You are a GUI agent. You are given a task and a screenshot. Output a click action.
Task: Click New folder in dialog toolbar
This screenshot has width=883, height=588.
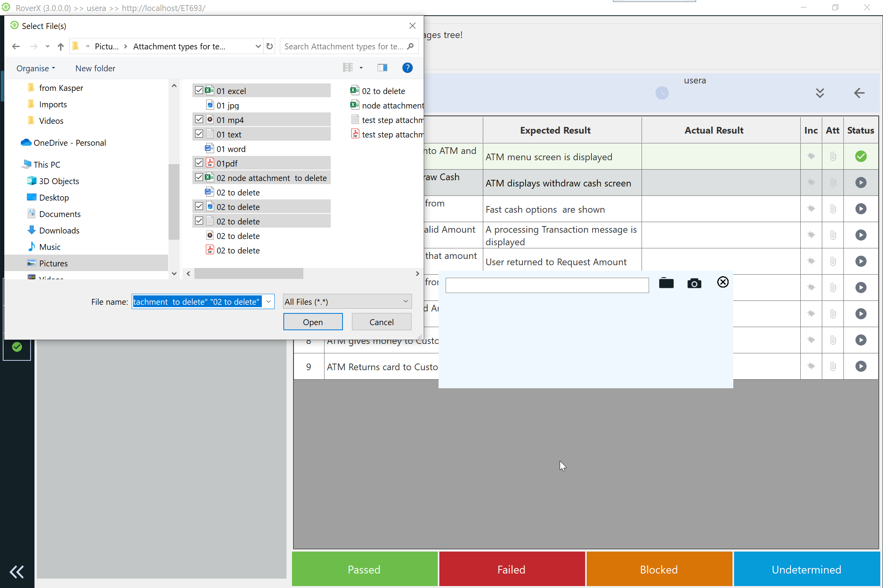(x=95, y=68)
